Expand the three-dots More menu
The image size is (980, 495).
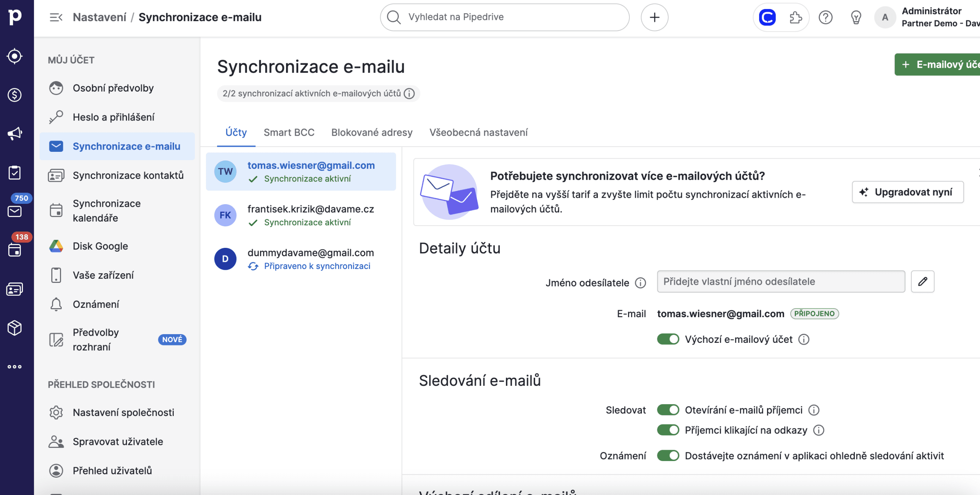coord(15,367)
